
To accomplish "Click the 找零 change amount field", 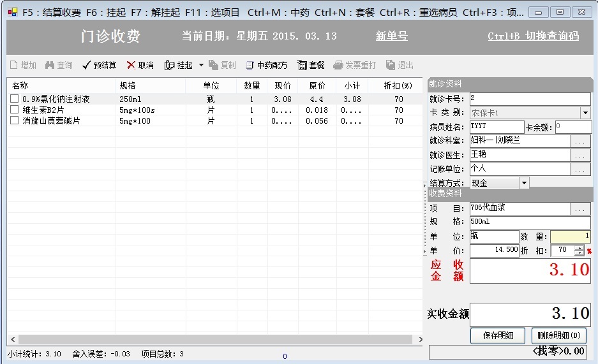I will tap(507, 352).
